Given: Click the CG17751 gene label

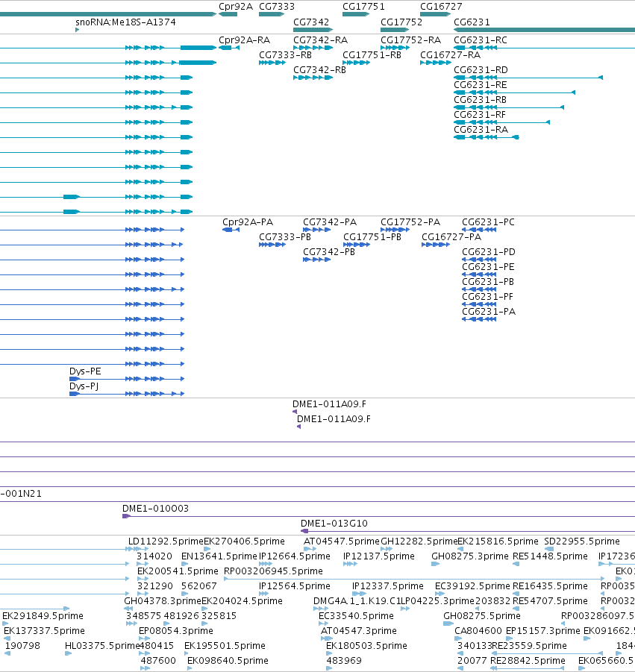Looking at the screenshot, I should pyautogui.click(x=363, y=7).
